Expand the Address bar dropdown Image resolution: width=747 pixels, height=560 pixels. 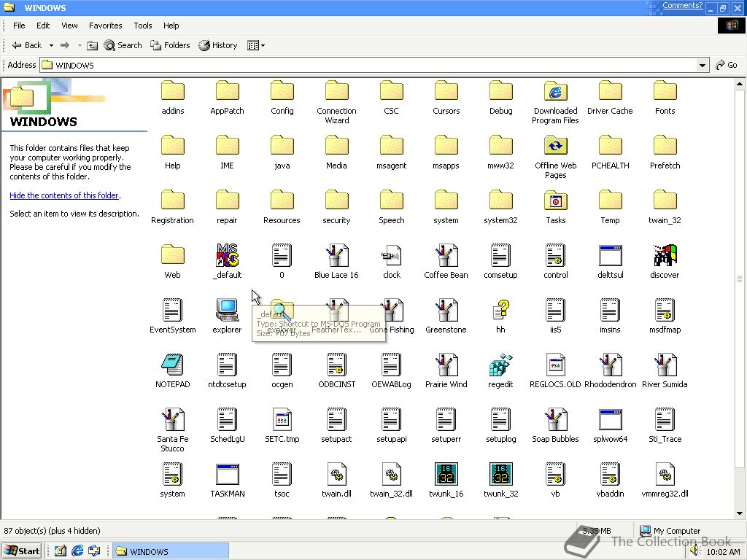click(703, 65)
